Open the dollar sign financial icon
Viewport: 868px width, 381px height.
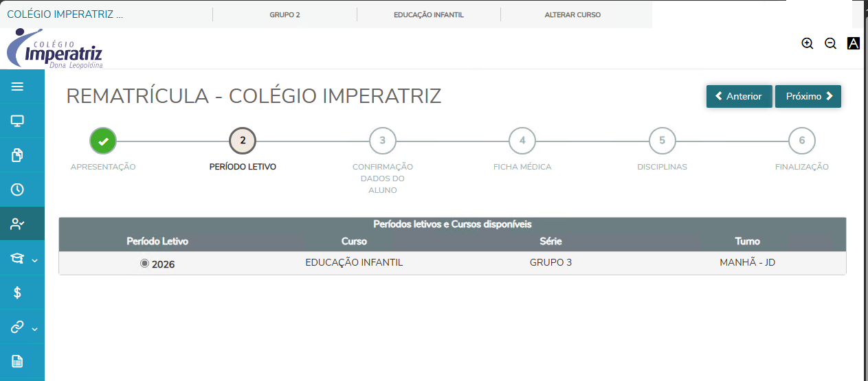pos(17,292)
